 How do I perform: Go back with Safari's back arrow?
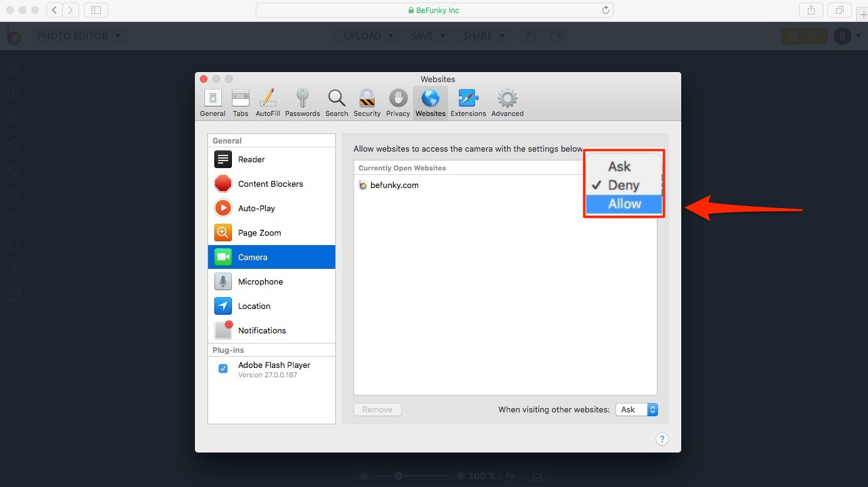coord(55,10)
